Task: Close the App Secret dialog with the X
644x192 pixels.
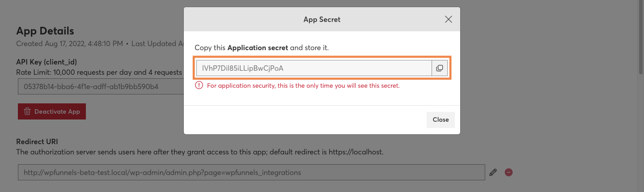Action: click(x=449, y=19)
